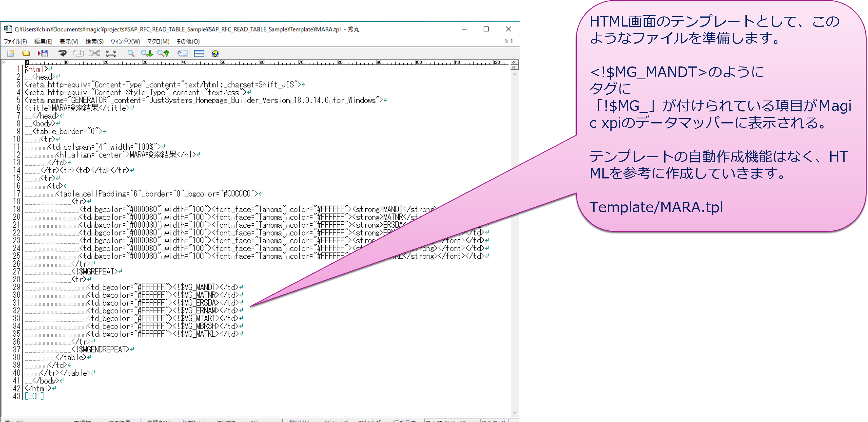Click the Hidemaru document icon in title bar
This screenshot has width=868, height=422.
8,29
